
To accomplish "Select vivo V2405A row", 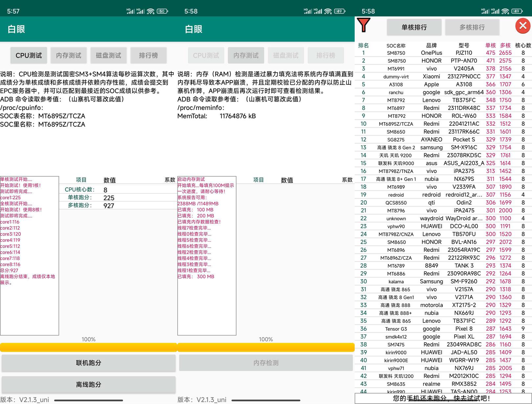I will click(443, 69).
